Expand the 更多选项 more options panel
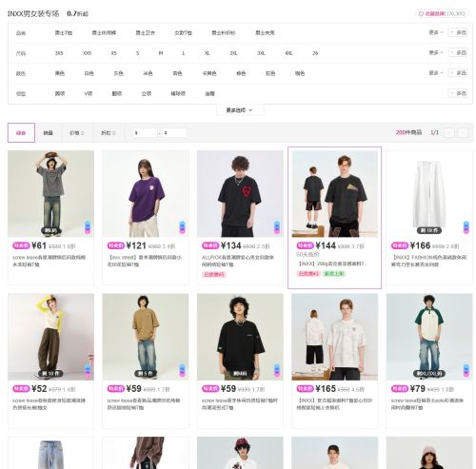Viewport: 476px width, 469px height. pyautogui.click(x=240, y=110)
